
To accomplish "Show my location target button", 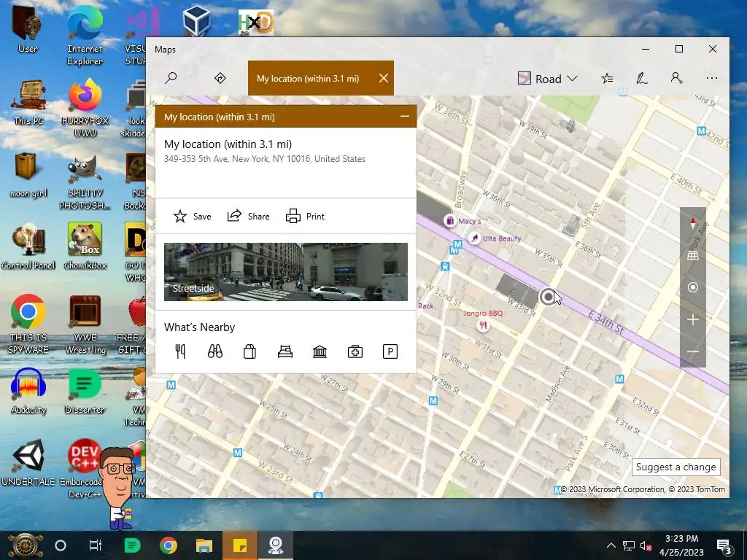I will pyautogui.click(x=693, y=287).
